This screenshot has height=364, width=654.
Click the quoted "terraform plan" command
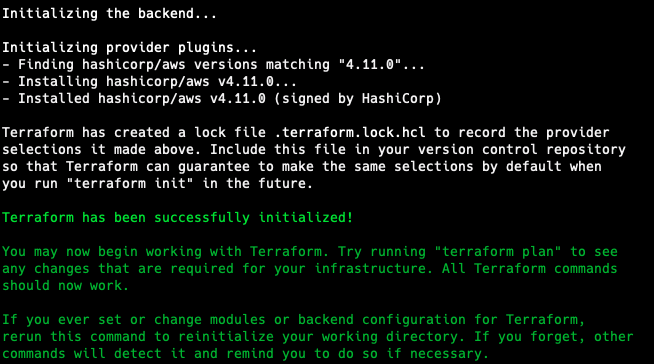tap(498, 252)
